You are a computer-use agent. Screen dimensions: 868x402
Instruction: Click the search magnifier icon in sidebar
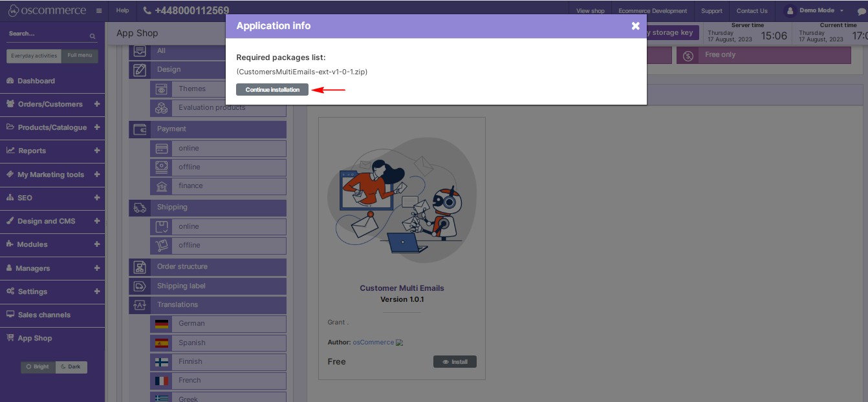coord(92,37)
